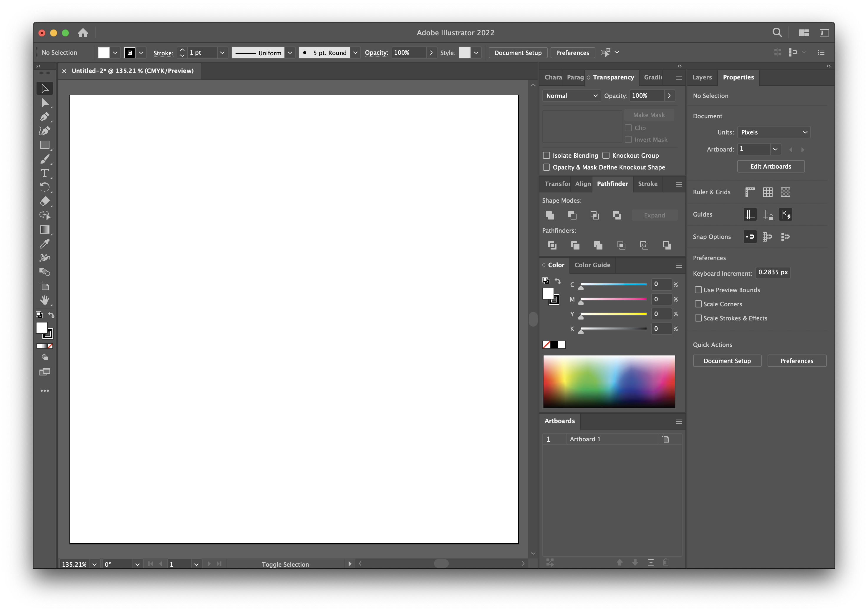Enable the Isolate Blending checkbox

point(546,155)
